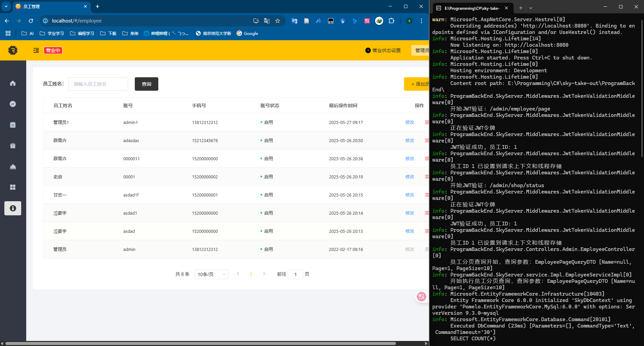The image size is (644, 346).
Task: Collapse the sidebar with the menu fold icon
Action: pyautogui.click(x=36, y=50)
